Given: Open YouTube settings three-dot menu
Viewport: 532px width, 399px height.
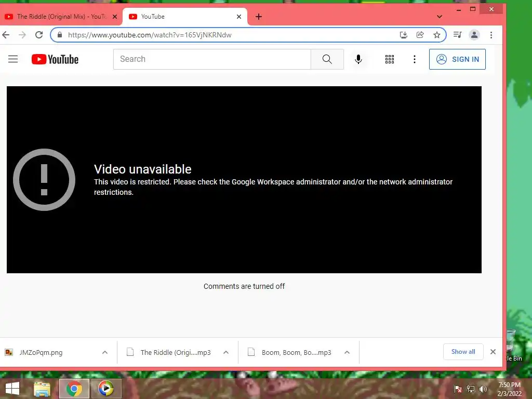Looking at the screenshot, I should tap(414, 59).
